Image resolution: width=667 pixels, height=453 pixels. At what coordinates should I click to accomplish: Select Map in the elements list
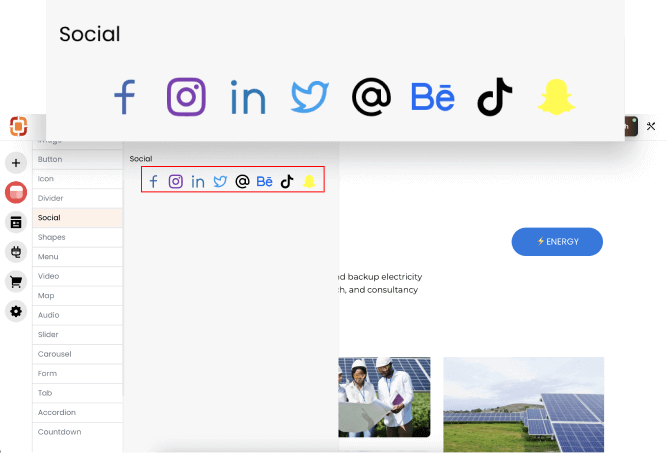click(77, 296)
